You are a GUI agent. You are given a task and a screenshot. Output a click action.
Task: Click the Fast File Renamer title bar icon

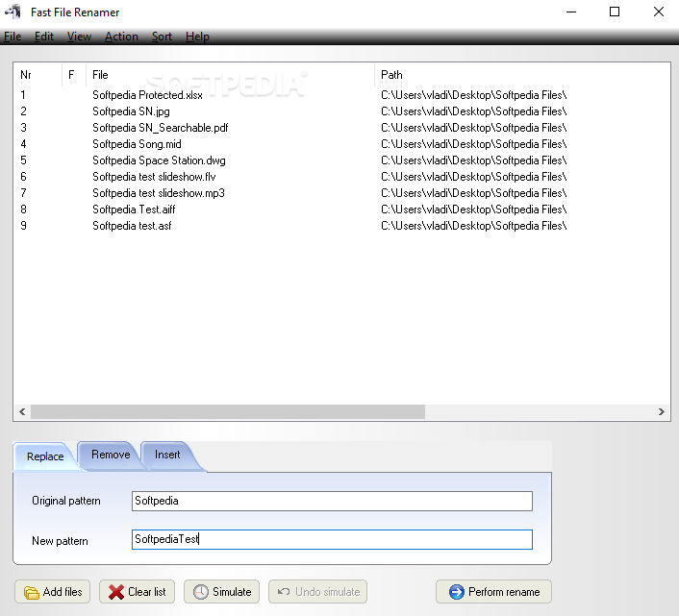[13, 12]
